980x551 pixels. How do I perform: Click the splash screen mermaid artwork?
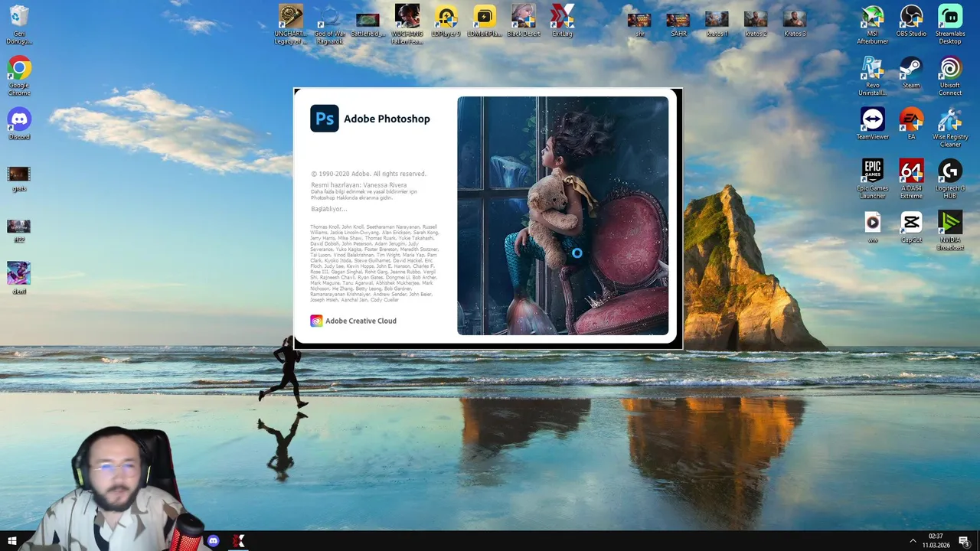563,216
